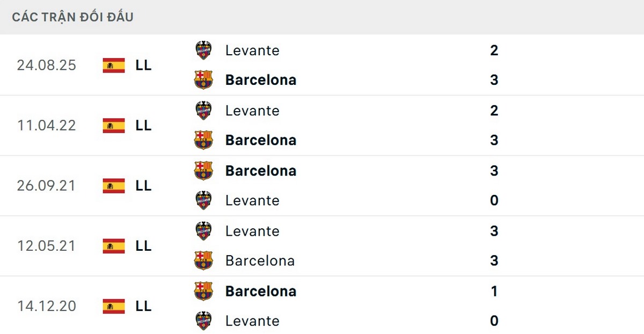Open the LL league label for 24.08.25
644x334 pixels.
pyautogui.click(x=144, y=66)
